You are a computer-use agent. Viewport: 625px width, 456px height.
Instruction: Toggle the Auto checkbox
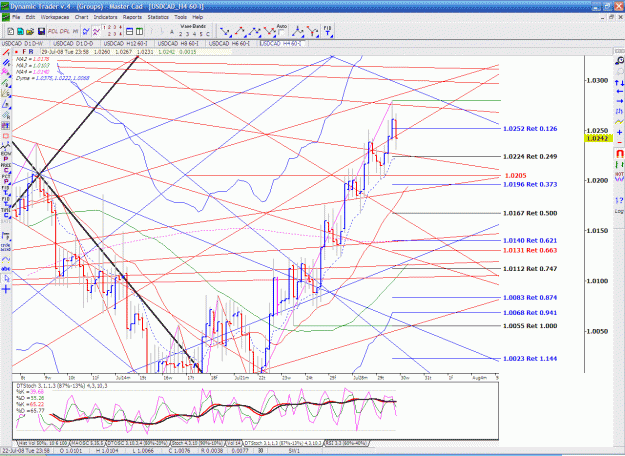point(282,32)
